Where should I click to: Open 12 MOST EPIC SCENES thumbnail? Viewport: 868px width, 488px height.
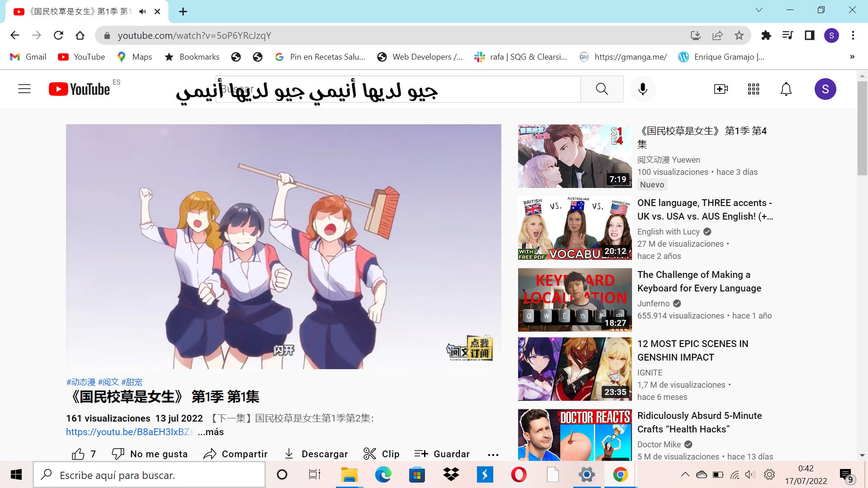(x=575, y=369)
